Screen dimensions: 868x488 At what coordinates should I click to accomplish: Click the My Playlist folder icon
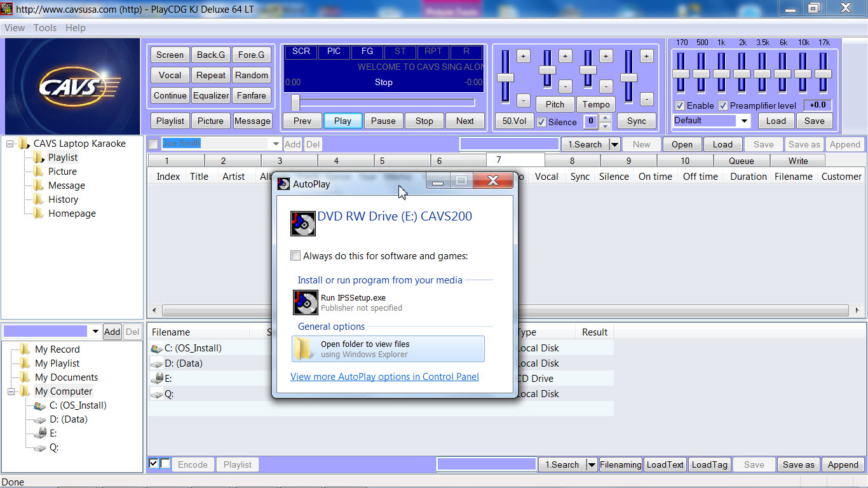tap(25, 363)
